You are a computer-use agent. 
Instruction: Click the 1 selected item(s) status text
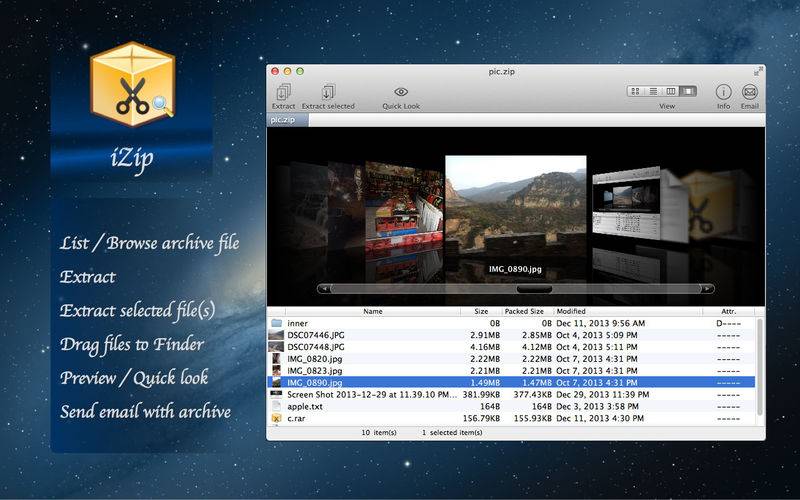pyautogui.click(x=452, y=433)
